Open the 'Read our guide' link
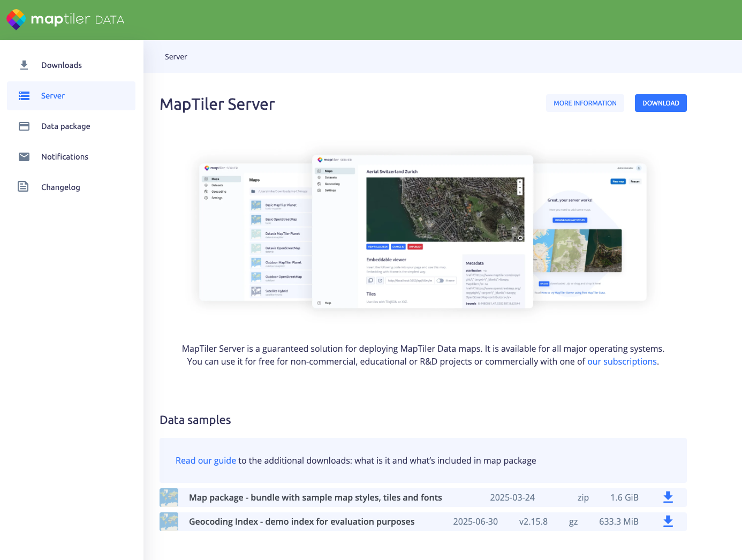 tap(206, 460)
